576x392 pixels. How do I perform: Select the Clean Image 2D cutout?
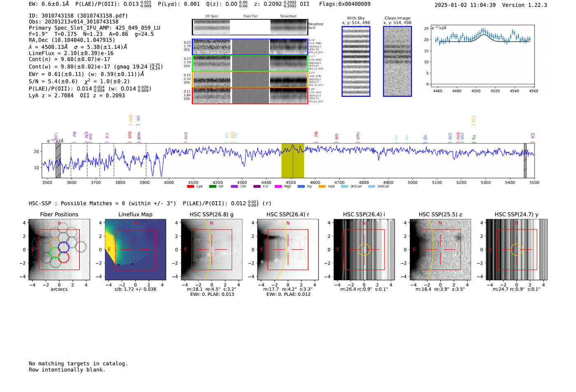pos(397,61)
